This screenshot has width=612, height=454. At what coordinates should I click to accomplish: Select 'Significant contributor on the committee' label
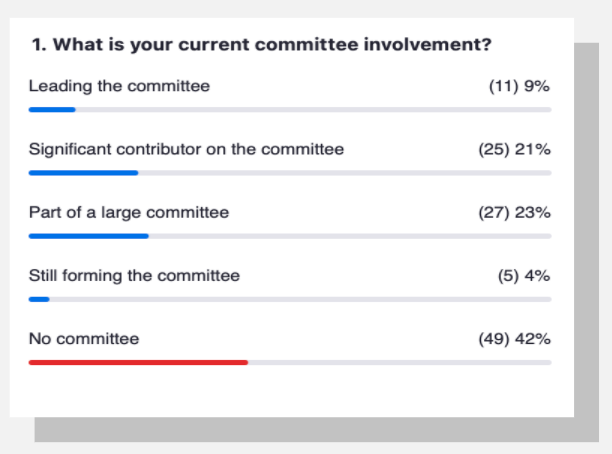[x=187, y=150]
